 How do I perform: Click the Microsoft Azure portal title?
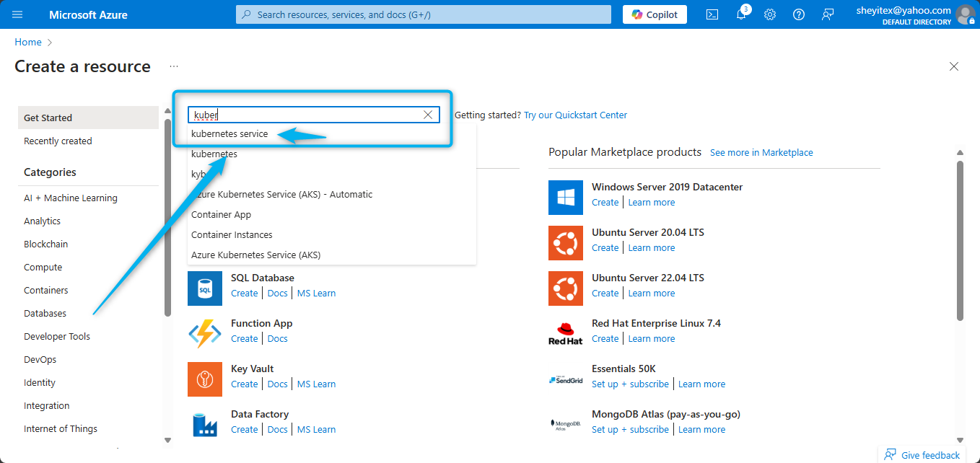[88, 14]
